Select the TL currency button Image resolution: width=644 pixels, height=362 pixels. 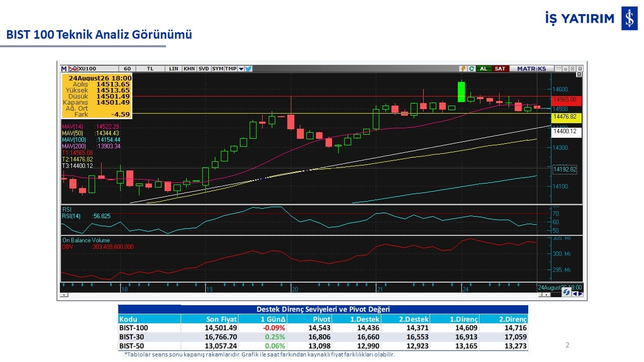pos(150,68)
